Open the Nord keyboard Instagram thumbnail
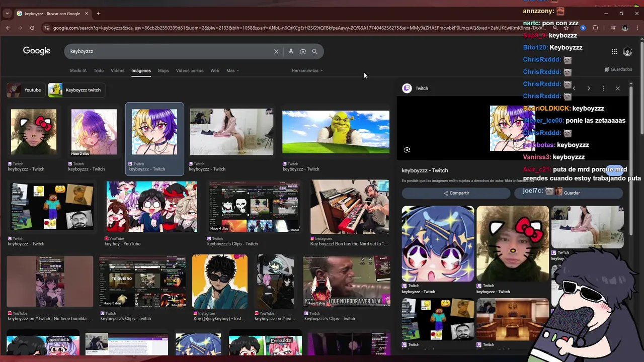 pyautogui.click(x=350, y=207)
